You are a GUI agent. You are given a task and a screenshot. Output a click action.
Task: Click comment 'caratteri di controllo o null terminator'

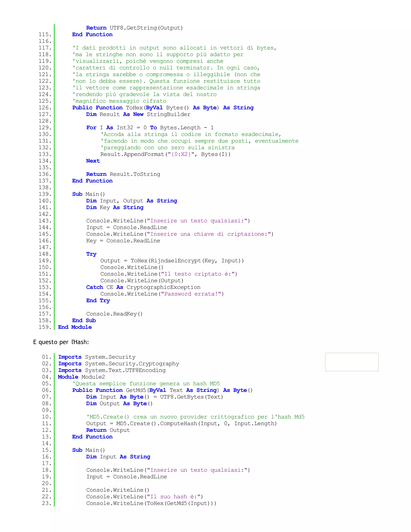(x=166, y=68)
